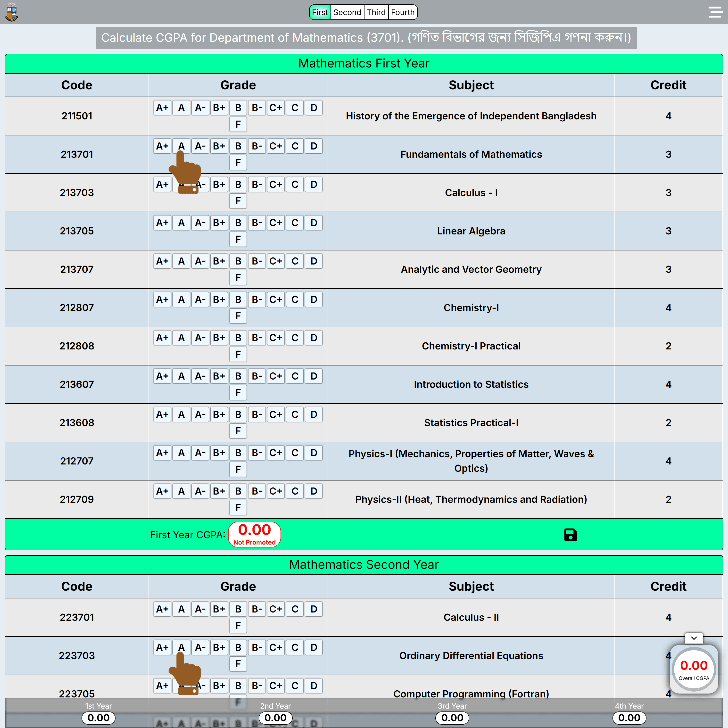This screenshot has height=728, width=728.
Task: Choose grade B- for Statistics Practical-I
Action: [257, 414]
